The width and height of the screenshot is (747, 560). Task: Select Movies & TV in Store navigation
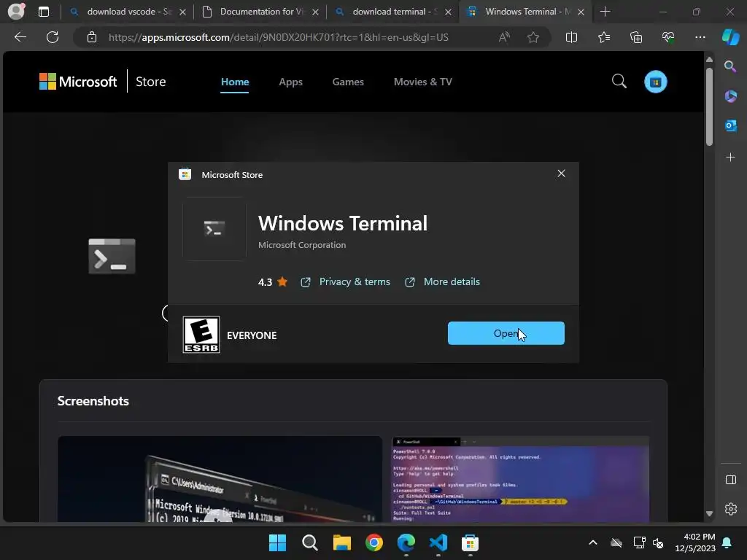point(422,82)
